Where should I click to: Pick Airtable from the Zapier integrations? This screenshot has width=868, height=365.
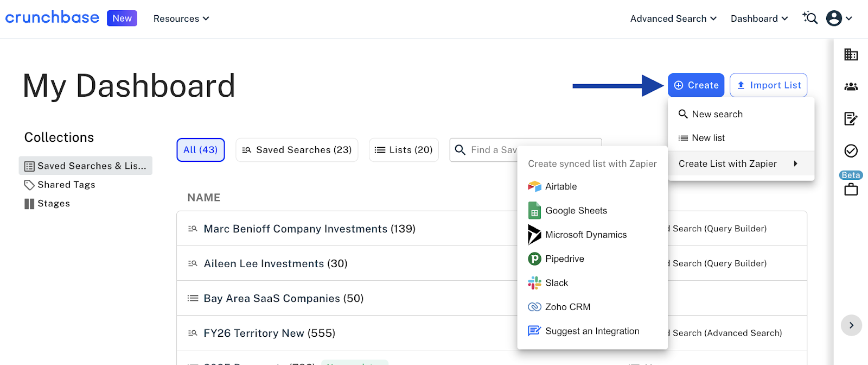[x=592, y=186]
